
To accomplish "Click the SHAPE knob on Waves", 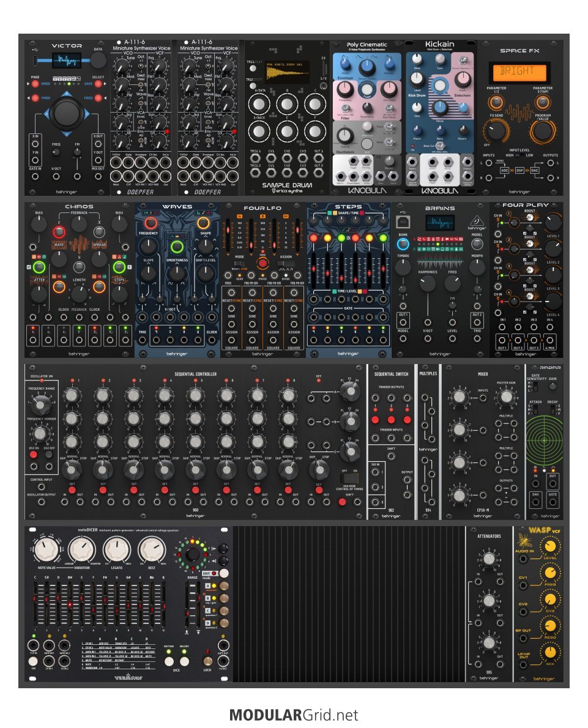I will (x=206, y=245).
